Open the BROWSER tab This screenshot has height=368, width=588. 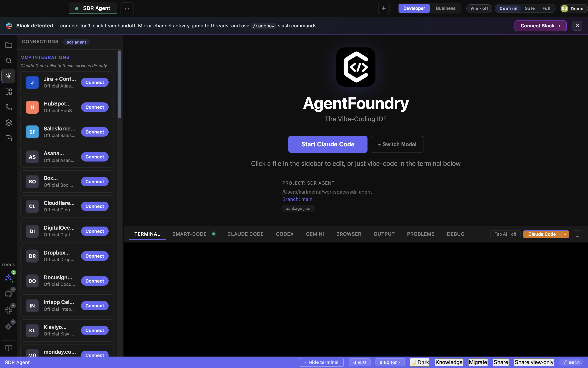point(349,234)
